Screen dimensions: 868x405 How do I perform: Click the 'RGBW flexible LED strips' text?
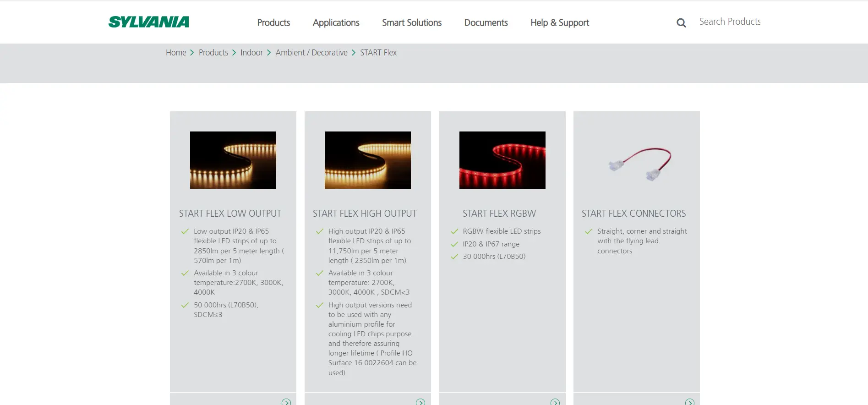pyautogui.click(x=502, y=231)
